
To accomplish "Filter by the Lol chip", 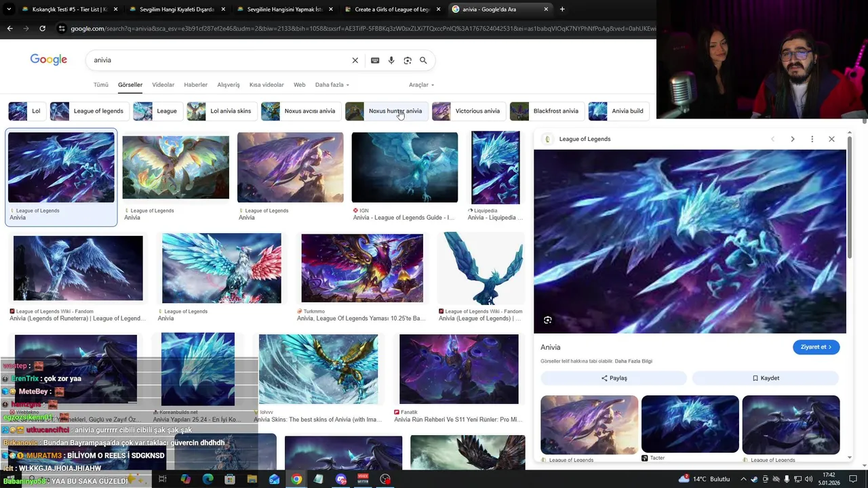I will [26, 111].
